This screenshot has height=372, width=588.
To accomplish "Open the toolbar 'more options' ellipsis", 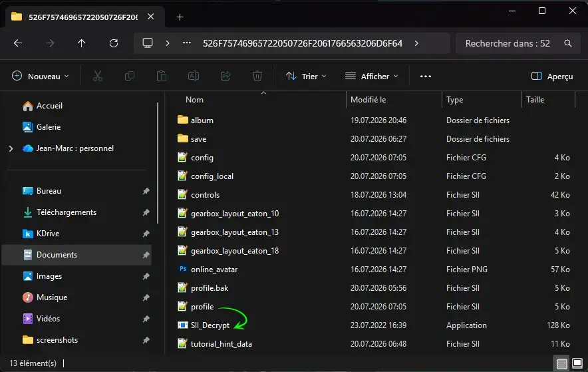I will [426, 76].
